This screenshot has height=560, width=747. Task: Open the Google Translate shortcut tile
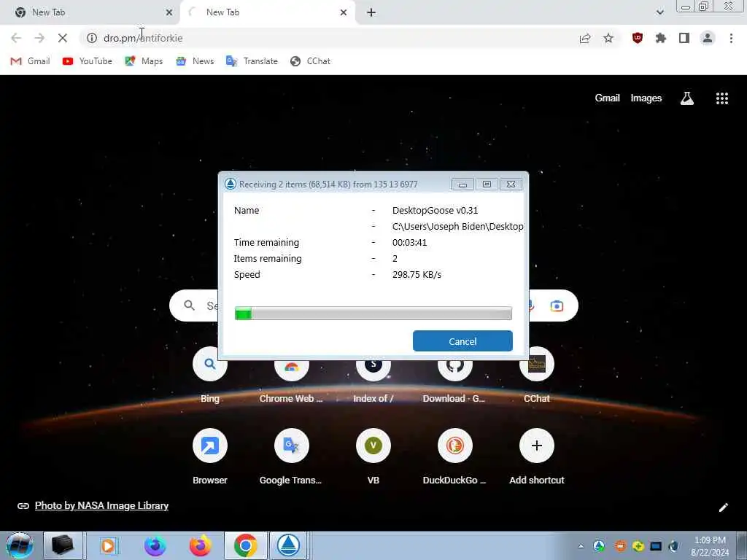tap(291, 456)
